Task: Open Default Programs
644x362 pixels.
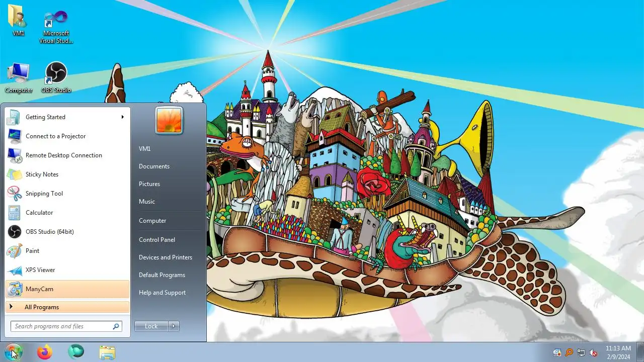Action: 162,275
